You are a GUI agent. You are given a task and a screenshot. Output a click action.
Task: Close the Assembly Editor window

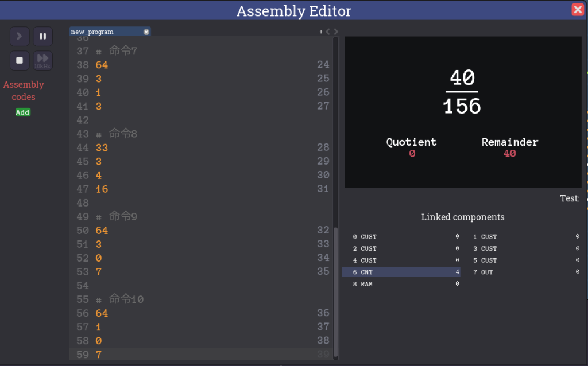coord(578,10)
